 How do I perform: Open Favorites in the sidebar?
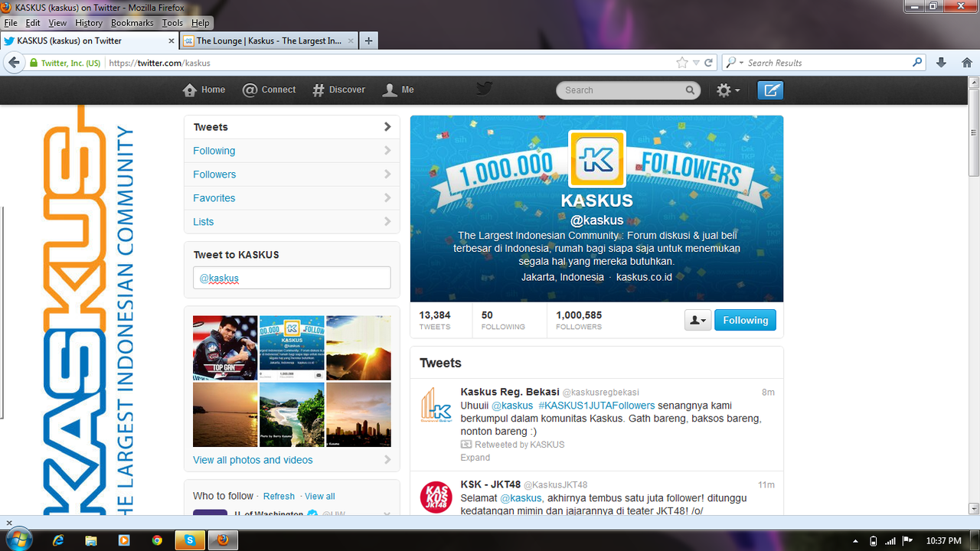(292, 198)
